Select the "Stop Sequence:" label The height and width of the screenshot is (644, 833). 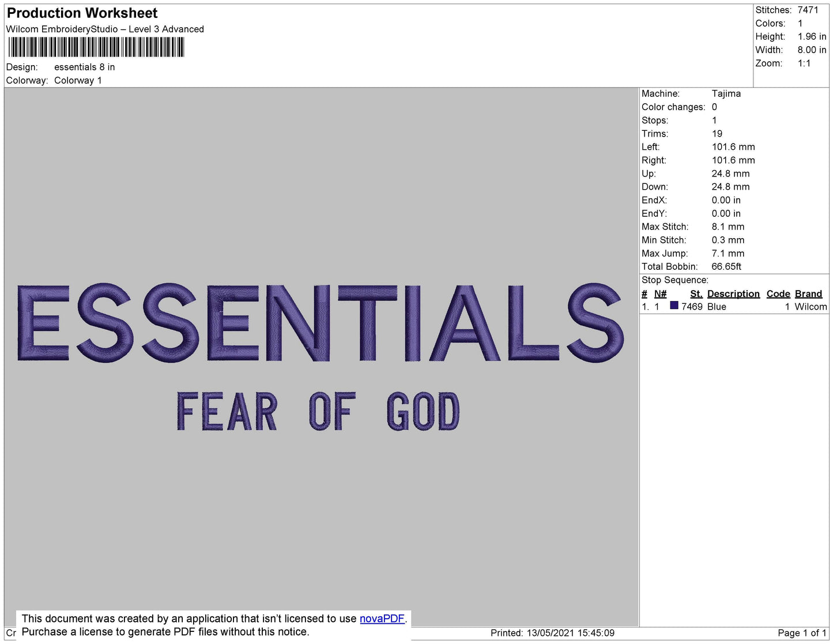pos(675,280)
